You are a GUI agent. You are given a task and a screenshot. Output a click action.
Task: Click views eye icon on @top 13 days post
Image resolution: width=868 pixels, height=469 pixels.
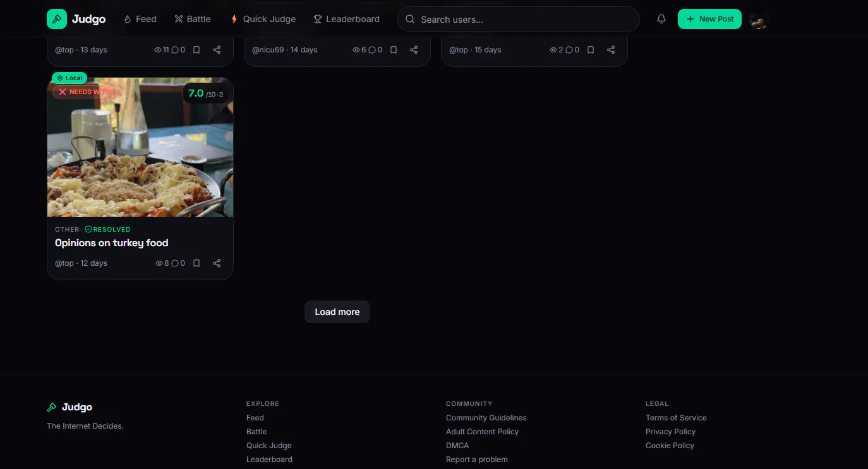158,50
